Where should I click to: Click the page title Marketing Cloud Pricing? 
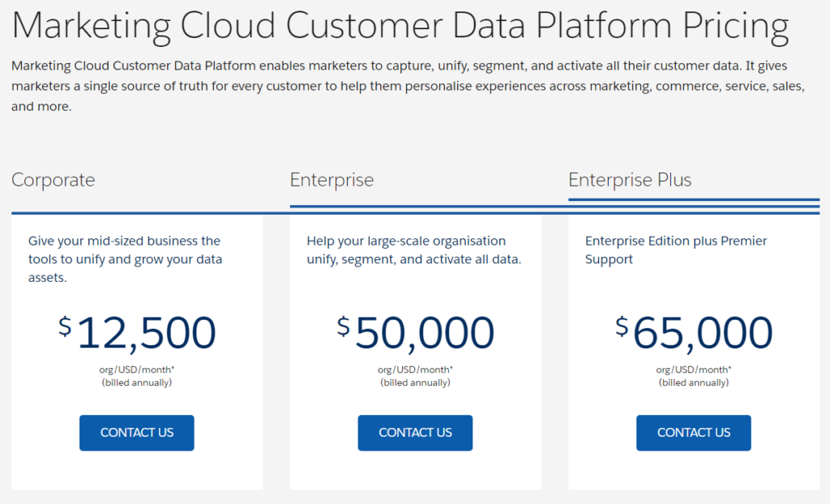(401, 26)
